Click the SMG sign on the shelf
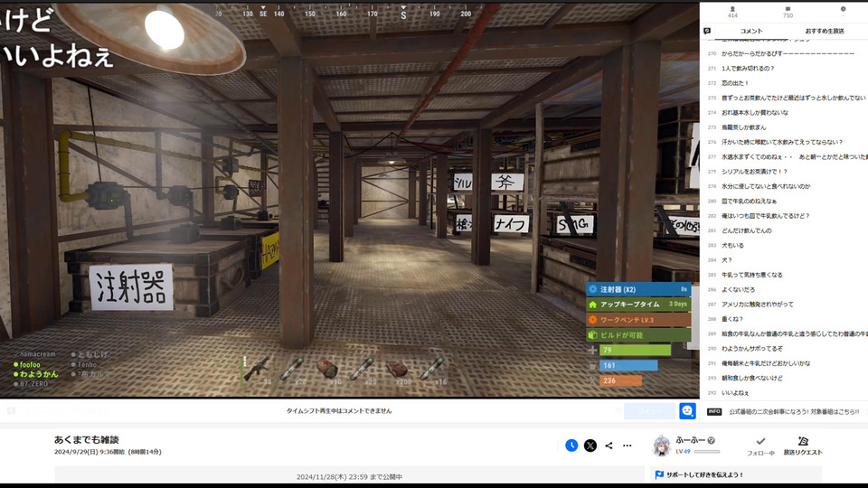 [x=575, y=224]
